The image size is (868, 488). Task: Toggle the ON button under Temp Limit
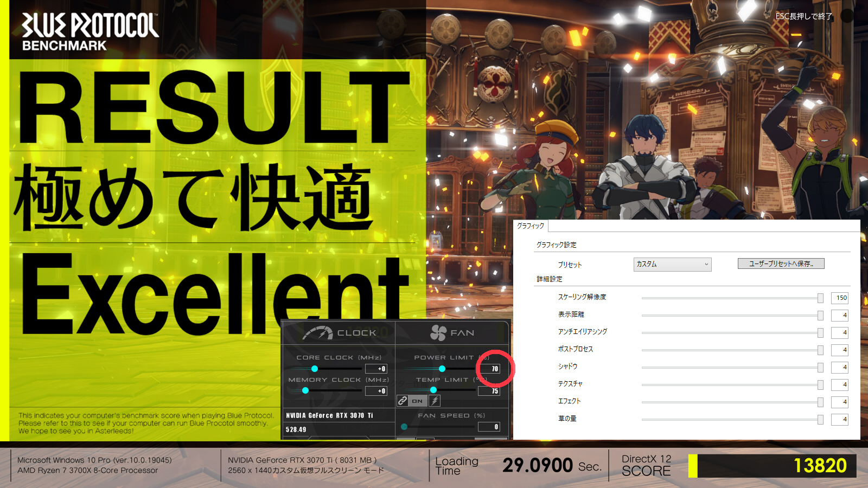[x=417, y=401]
